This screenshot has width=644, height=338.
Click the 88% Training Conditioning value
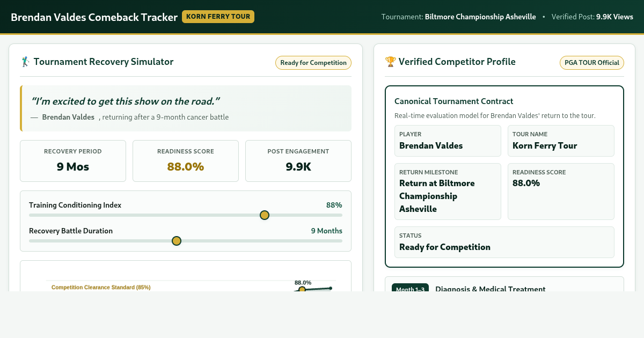pyautogui.click(x=334, y=205)
